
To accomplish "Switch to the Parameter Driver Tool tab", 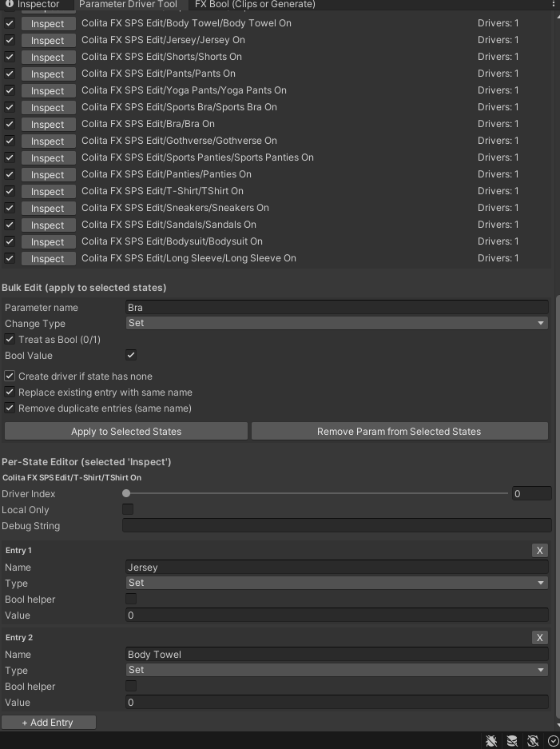I will [128, 4].
